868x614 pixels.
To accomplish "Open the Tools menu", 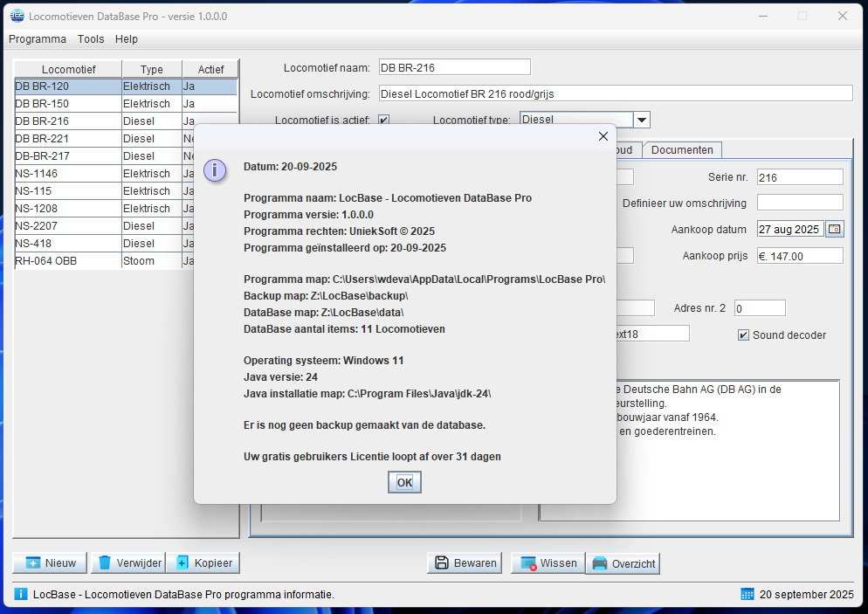I will coord(91,39).
